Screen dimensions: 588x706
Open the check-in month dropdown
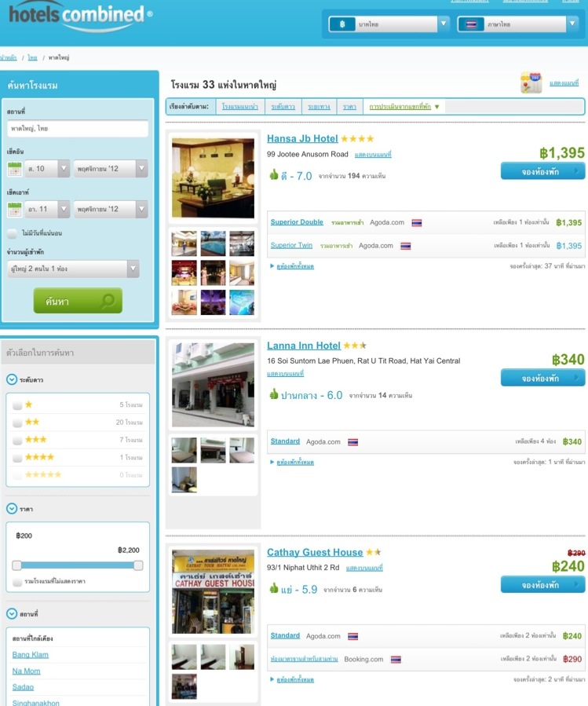point(111,169)
